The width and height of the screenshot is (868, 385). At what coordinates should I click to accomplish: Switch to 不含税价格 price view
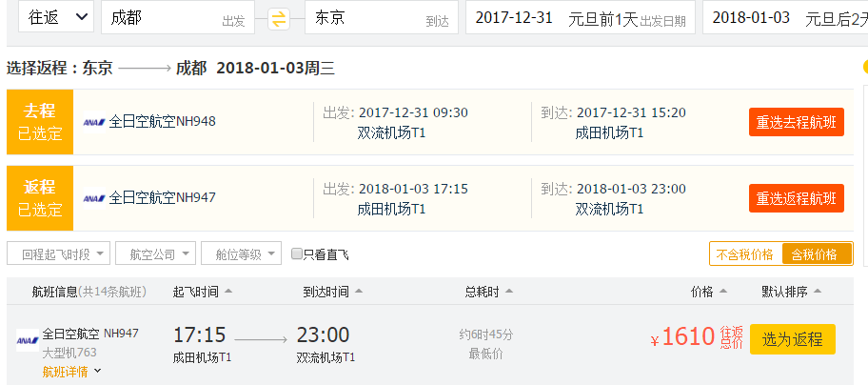tap(745, 254)
